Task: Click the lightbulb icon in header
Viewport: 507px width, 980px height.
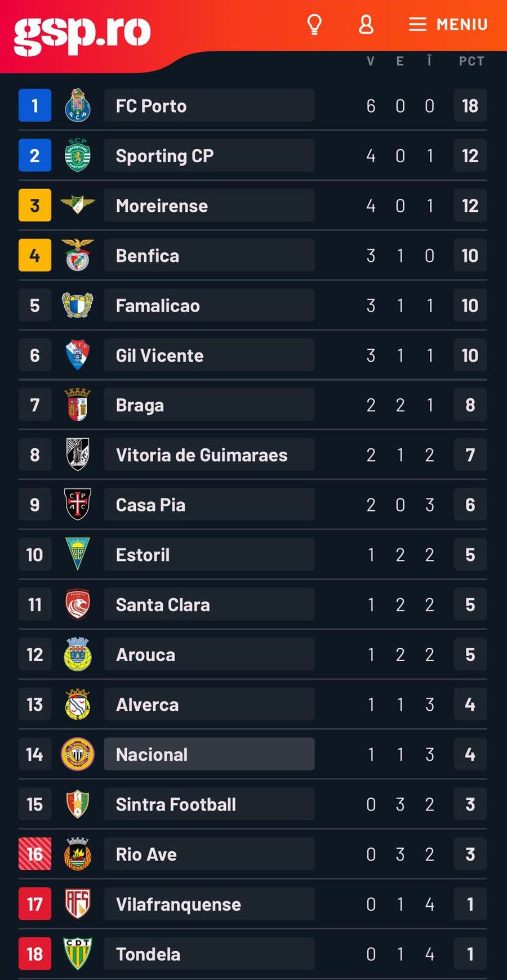Action: pos(314,24)
